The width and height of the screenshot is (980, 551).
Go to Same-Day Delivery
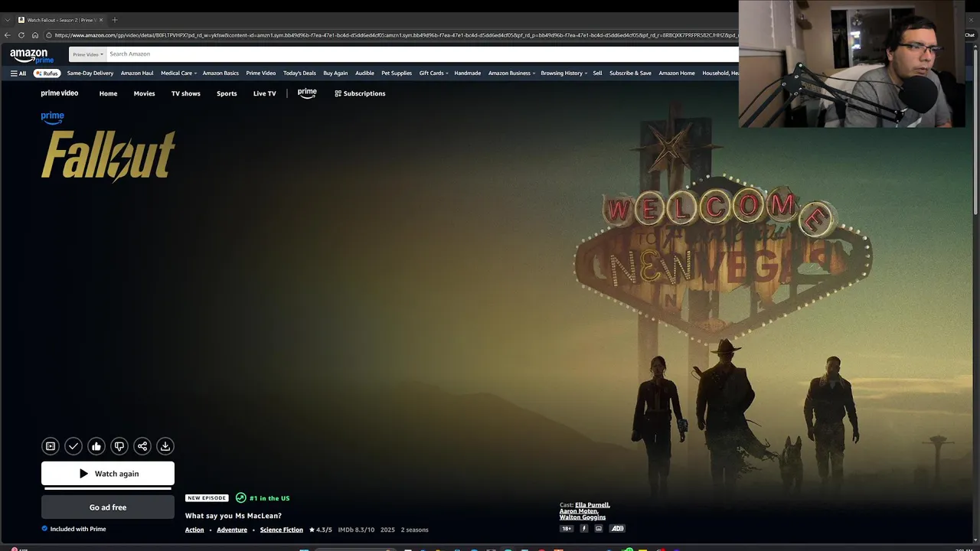(90, 73)
